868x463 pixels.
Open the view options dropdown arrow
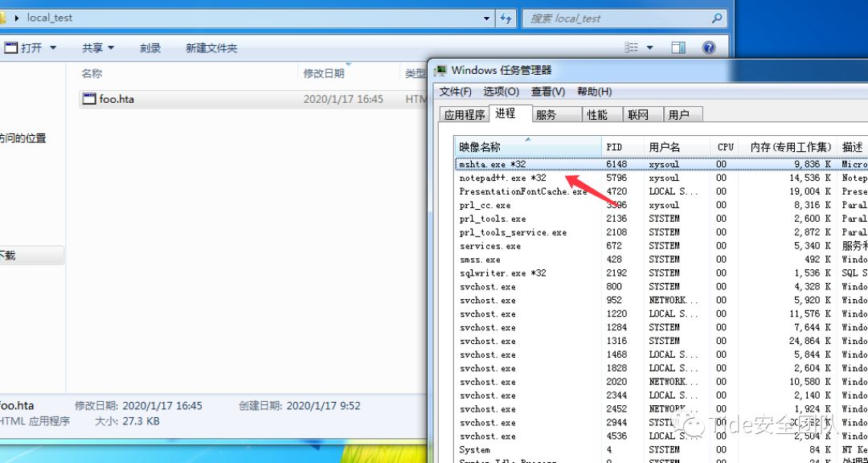coord(650,47)
